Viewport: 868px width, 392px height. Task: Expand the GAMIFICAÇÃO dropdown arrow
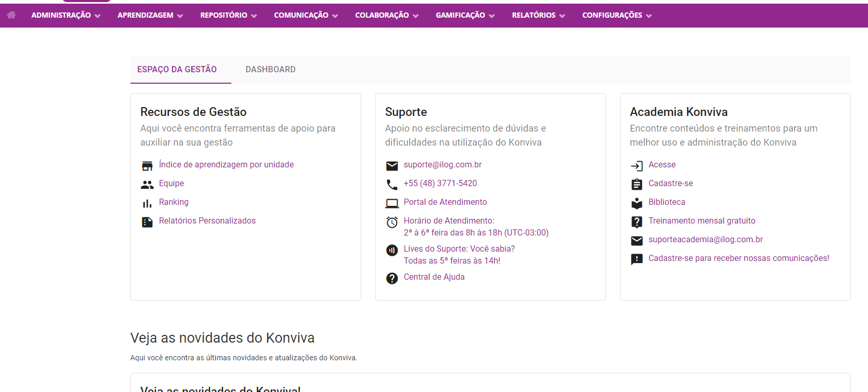coord(492,16)
